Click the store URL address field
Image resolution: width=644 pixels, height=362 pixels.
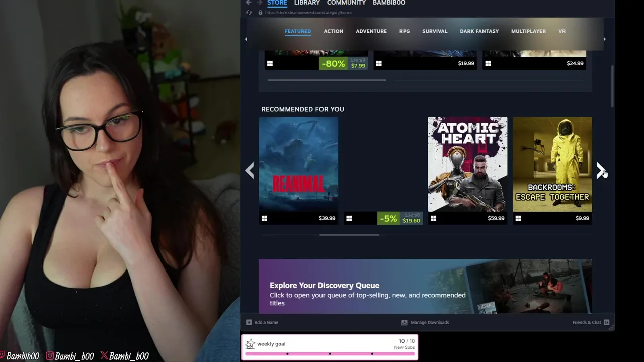pos(308,13)
